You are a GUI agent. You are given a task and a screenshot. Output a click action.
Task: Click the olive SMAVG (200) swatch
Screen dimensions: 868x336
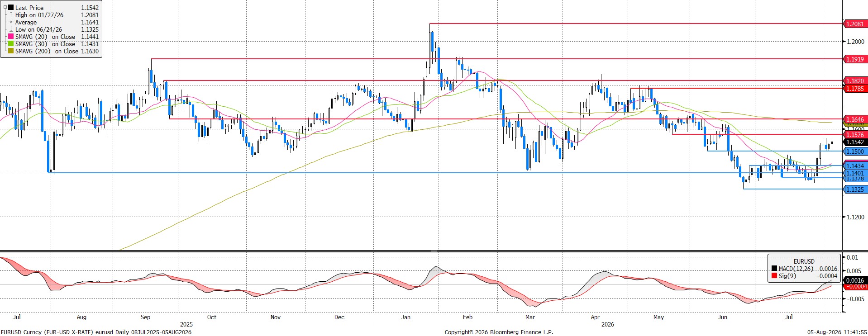(x=11, y=51)
